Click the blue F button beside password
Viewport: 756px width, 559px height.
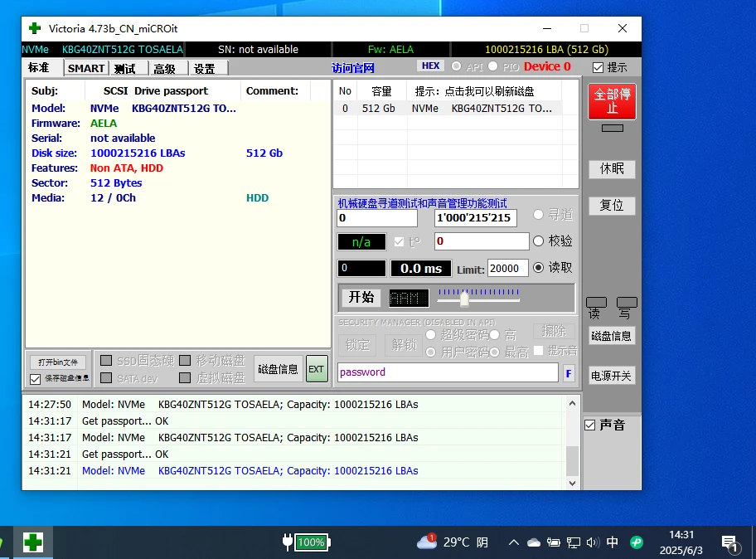569,373
